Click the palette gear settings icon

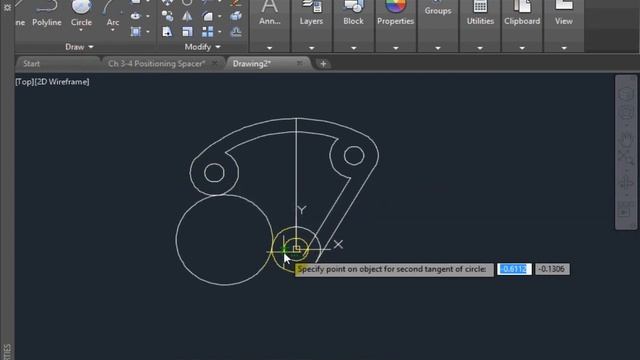tap(7, 7)
